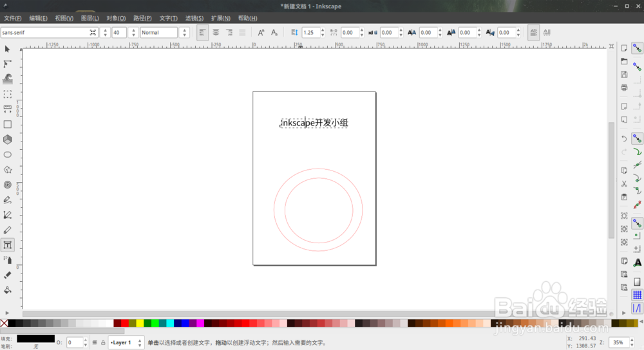Click the Print document icon

624,87
